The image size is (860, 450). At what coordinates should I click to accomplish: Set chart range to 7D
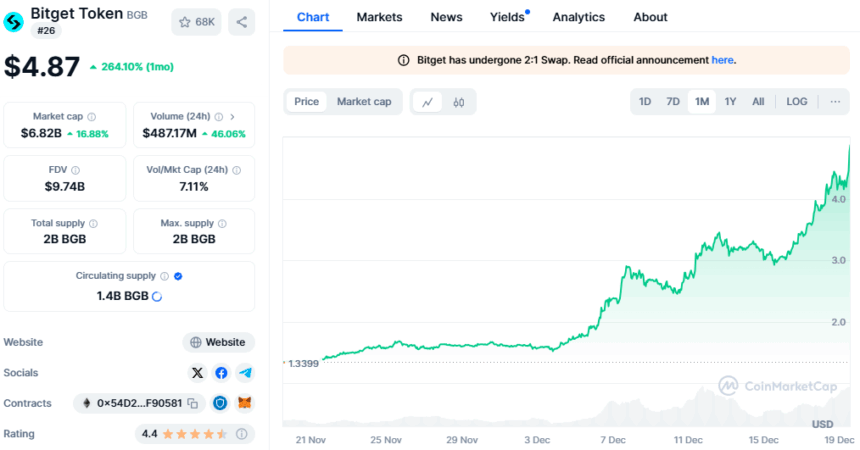(673, 102)
